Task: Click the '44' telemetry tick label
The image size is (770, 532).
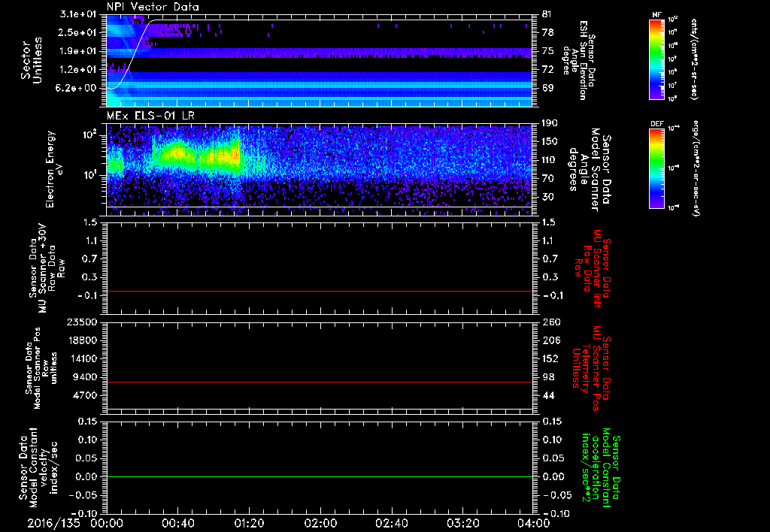Action: 547,395
